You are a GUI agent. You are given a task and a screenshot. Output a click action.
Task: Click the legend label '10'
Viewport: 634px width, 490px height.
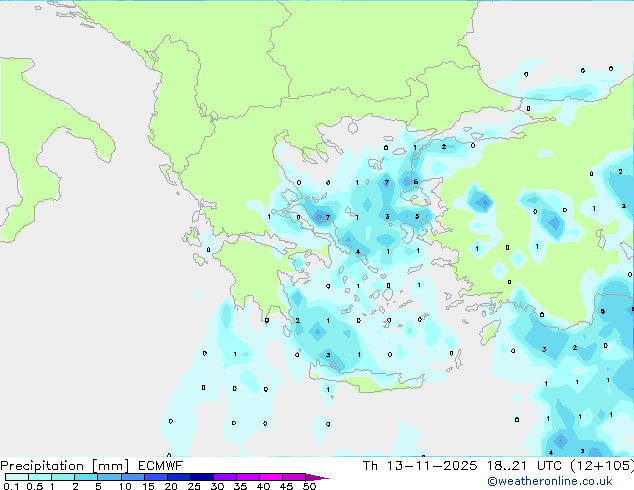[x=125, y=486]
